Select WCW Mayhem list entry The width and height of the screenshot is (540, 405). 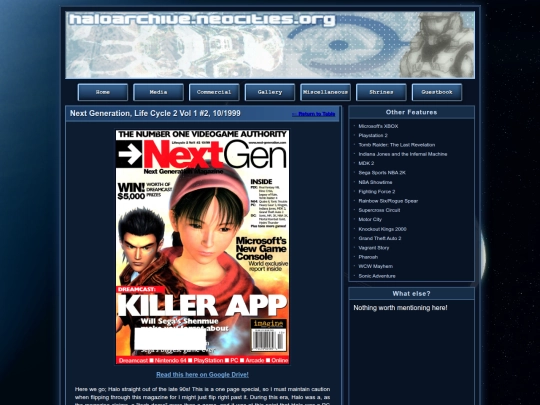(375, 266)
